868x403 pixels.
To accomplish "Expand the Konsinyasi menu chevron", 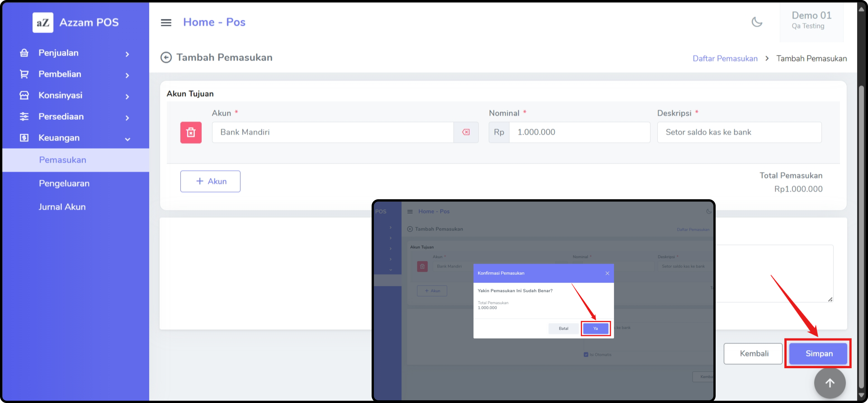I will click(x=127, y=96).
